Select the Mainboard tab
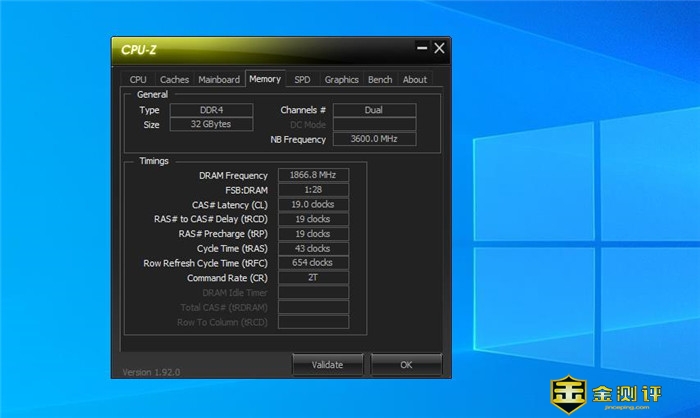The height and width of the screenshot is (418, 700). [219, 80]
